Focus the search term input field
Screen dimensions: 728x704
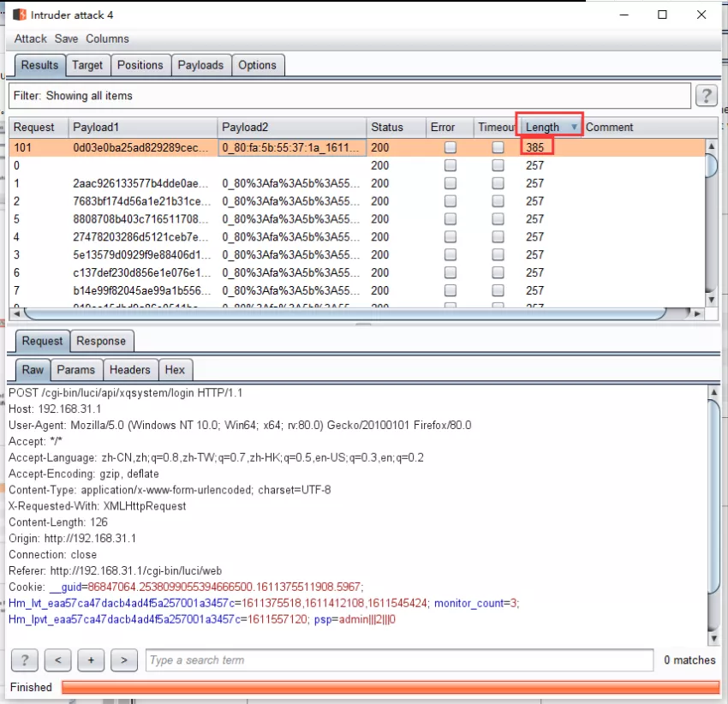(399, 659)
